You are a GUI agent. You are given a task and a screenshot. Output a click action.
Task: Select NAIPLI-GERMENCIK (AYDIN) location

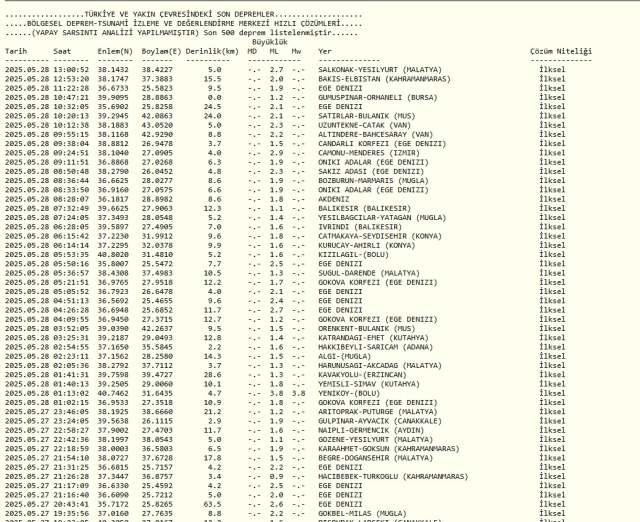click(371, 430)
